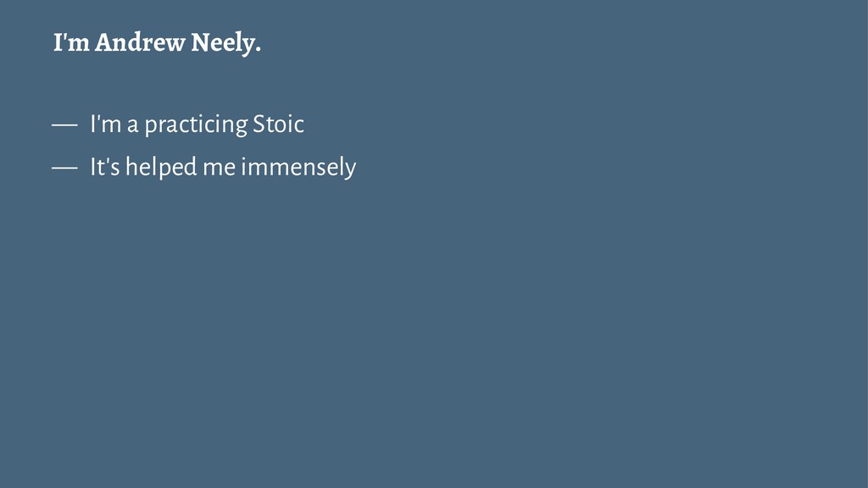Click the letter "a" before "practicing"

(x=132, y=126)
